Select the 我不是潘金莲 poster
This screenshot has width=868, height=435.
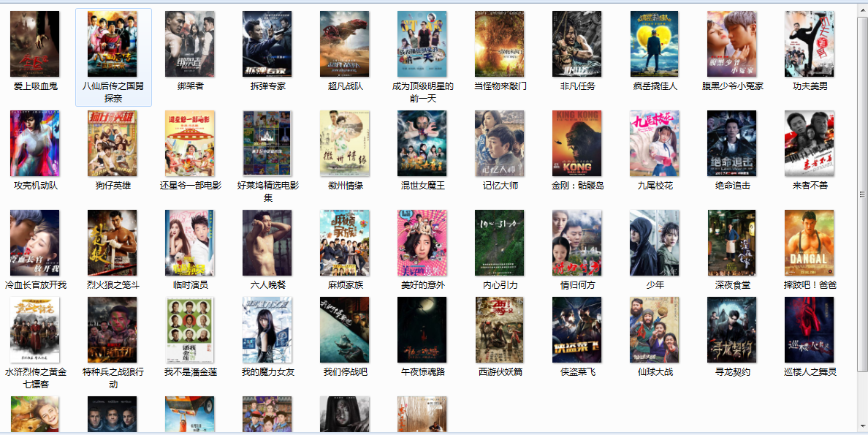[x=190, y=330]
